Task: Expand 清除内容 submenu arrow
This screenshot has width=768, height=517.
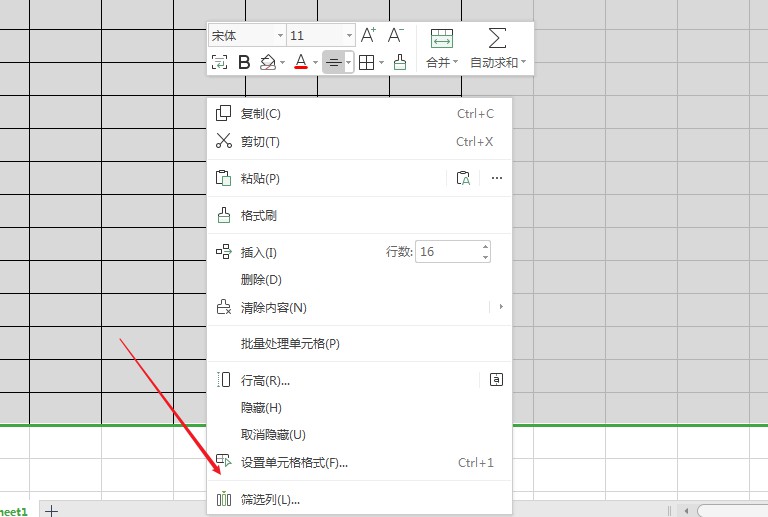Action: coord(501,307)
